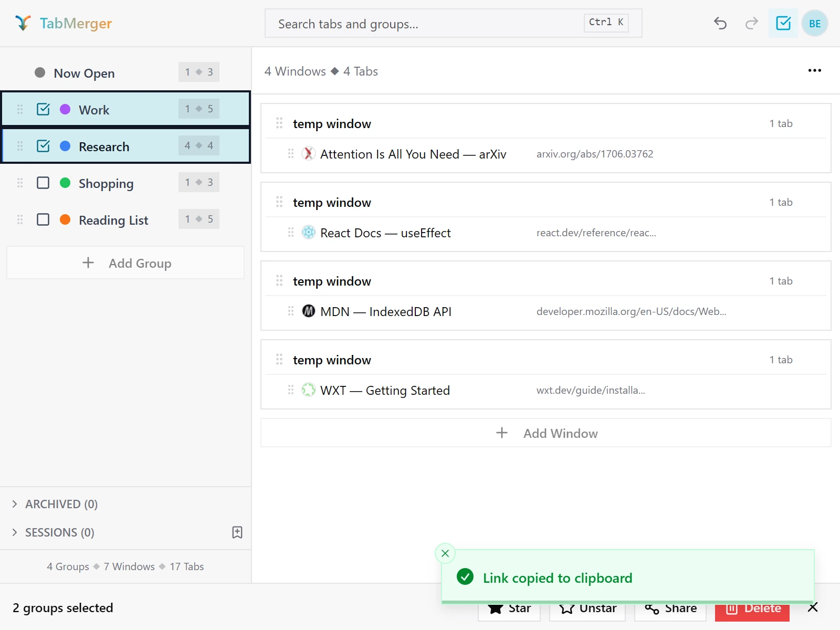Click the blue color dot of Research group
The height and width of the screenshot is (630, 840).
65,146
